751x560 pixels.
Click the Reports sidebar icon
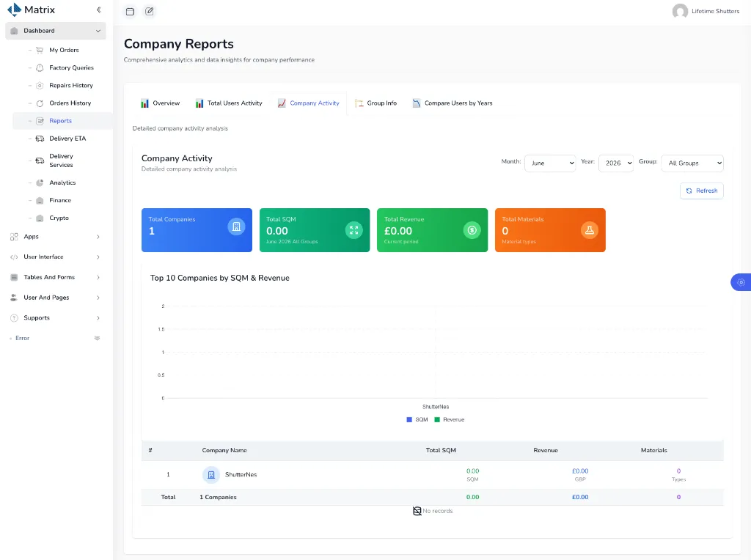click(x=40, y=121)
